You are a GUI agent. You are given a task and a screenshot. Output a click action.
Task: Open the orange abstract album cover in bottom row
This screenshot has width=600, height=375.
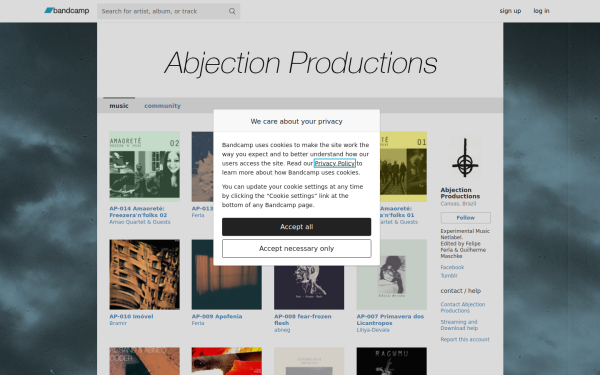(145, 361)
